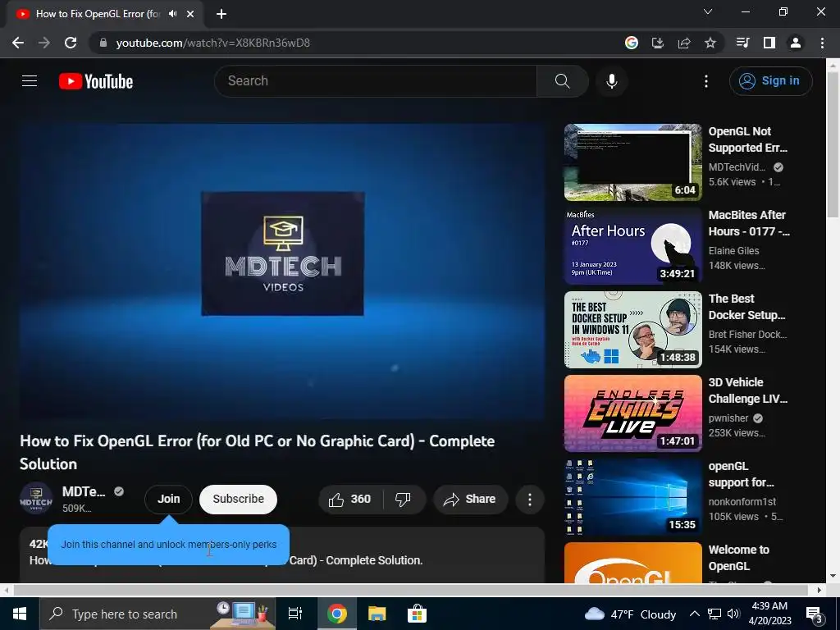Click Sign in button
The height and width of the screenshot is (630, 840).
(770, 81)
